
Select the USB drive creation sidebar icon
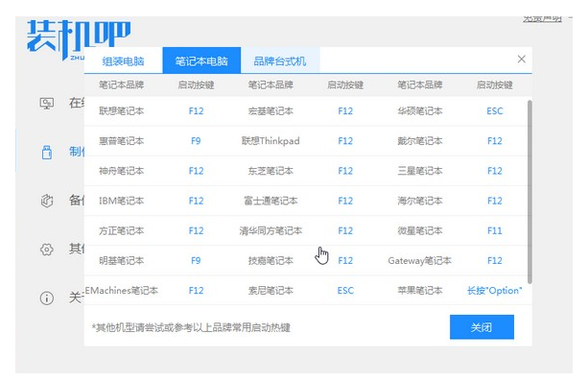[47, 152]
